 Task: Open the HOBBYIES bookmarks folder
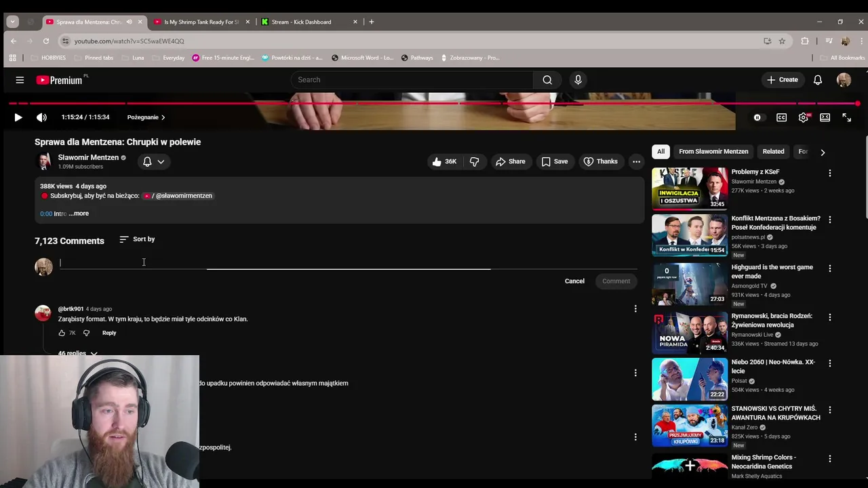47,58
